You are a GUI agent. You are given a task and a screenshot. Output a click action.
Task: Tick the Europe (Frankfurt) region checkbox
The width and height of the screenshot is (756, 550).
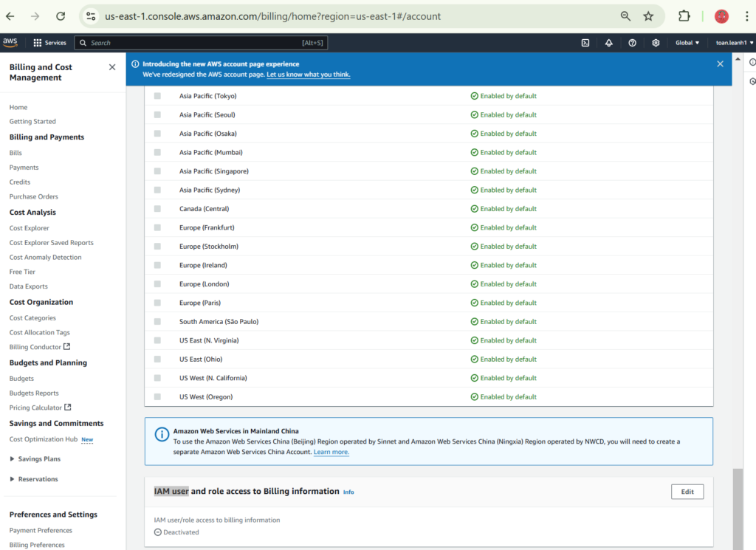157,227
